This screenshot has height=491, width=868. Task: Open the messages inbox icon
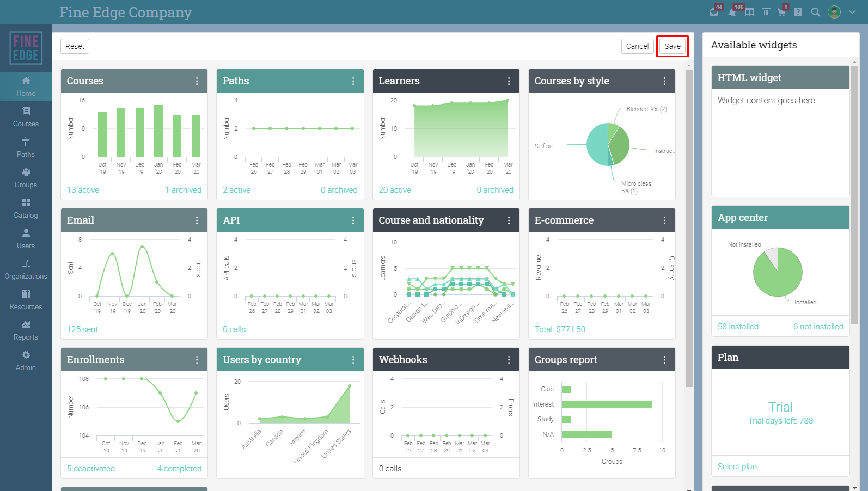(x=714, y=12)
